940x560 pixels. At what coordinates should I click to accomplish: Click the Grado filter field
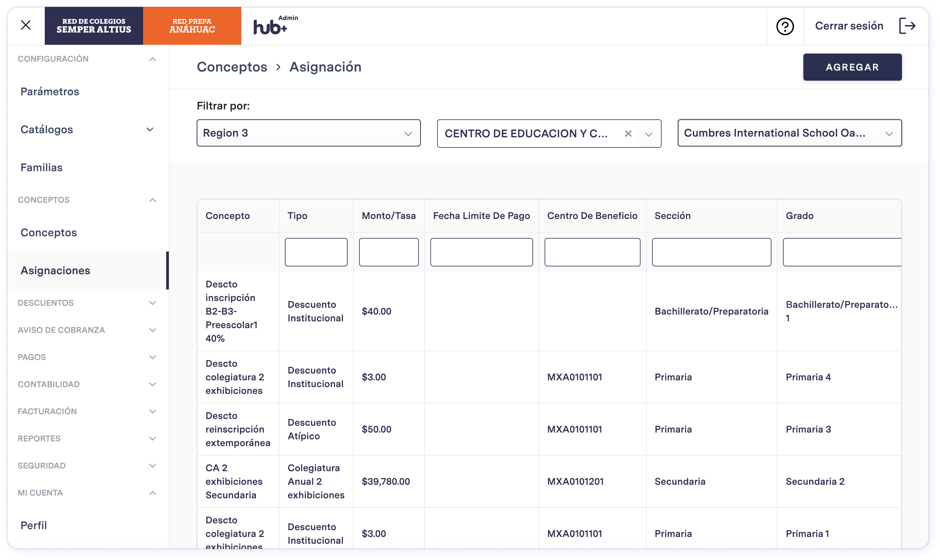pos(842,252)
